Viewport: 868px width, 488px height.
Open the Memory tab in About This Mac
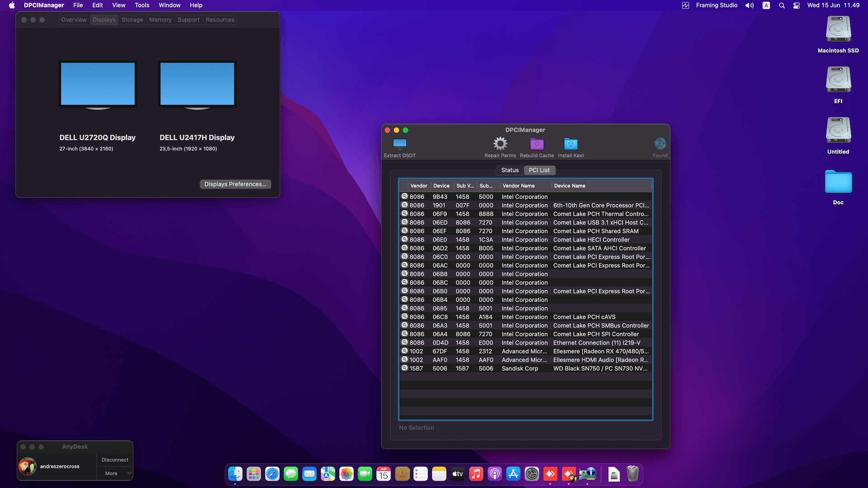[x=160, y=20]
